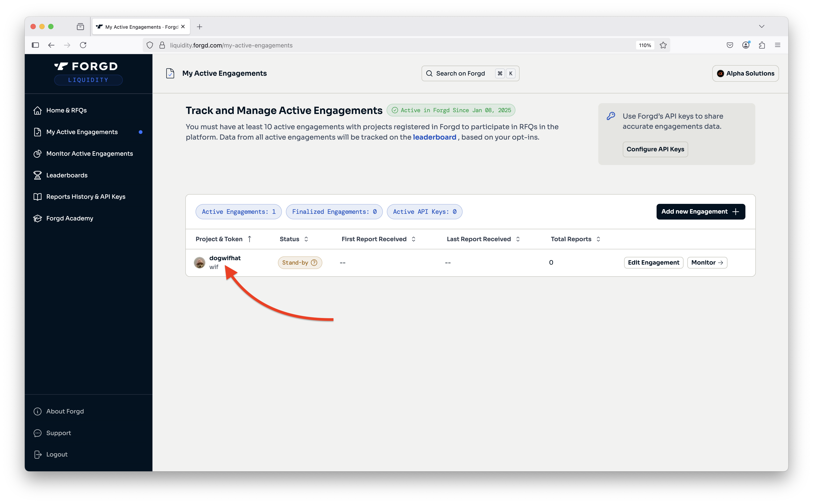
Task: Open the browser extensions puzzle icon
Action: pyautogui.click(x=762, y=45)
